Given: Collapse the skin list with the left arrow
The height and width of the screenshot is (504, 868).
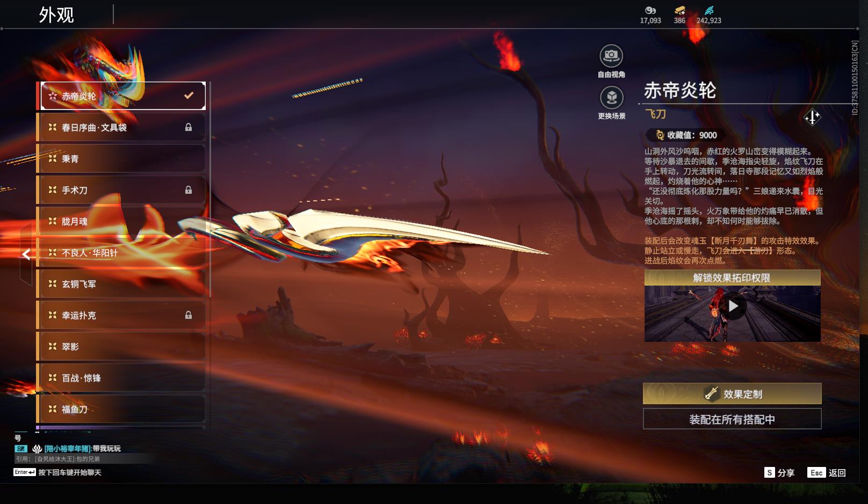Looking at the screenshot, I should 25,254.
